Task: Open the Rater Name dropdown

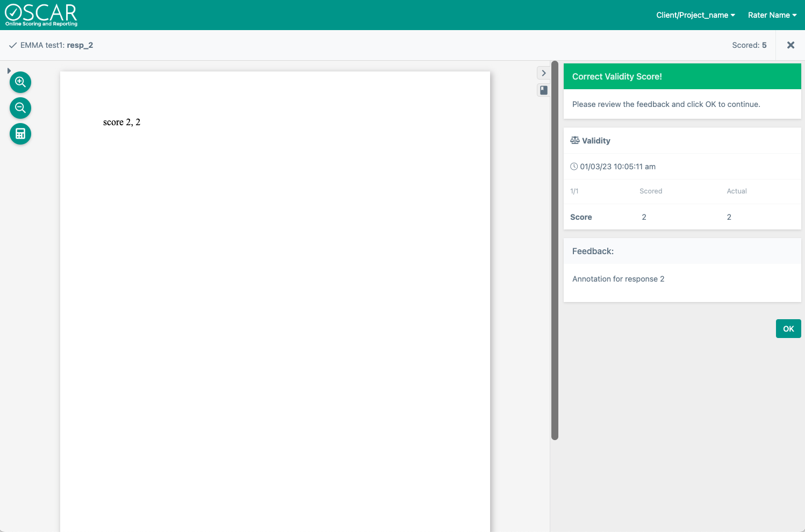Action: [772, 15]
